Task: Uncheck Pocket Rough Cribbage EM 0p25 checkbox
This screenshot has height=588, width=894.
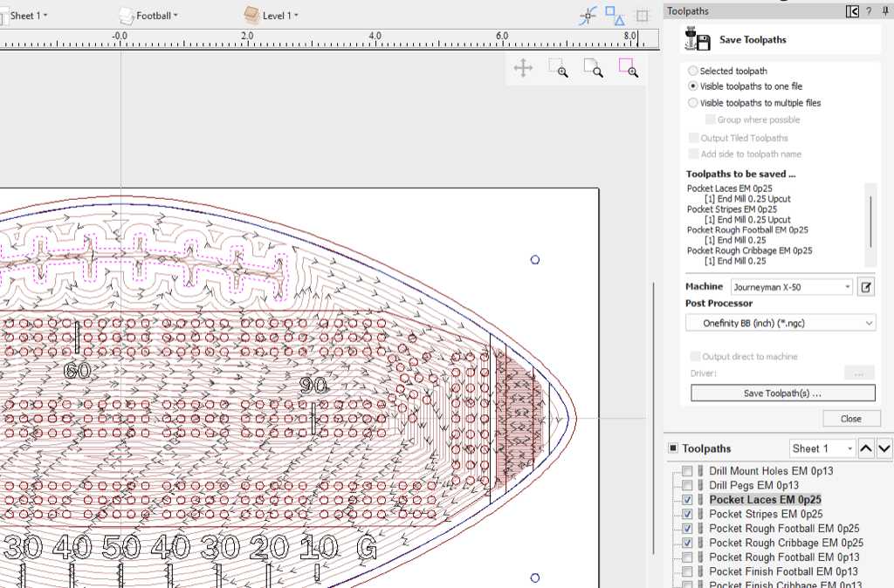Action: click(688, 543)
